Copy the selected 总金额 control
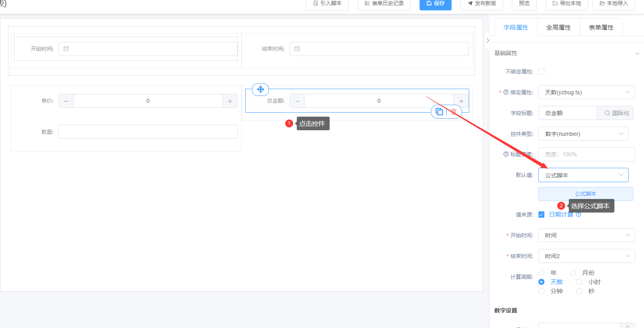The height and width of the screenshot is (328, 644). (439, 111)
